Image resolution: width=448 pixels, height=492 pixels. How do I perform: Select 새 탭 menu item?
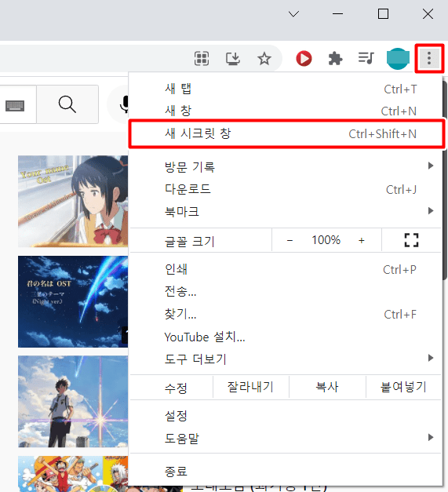pos(286,89)
